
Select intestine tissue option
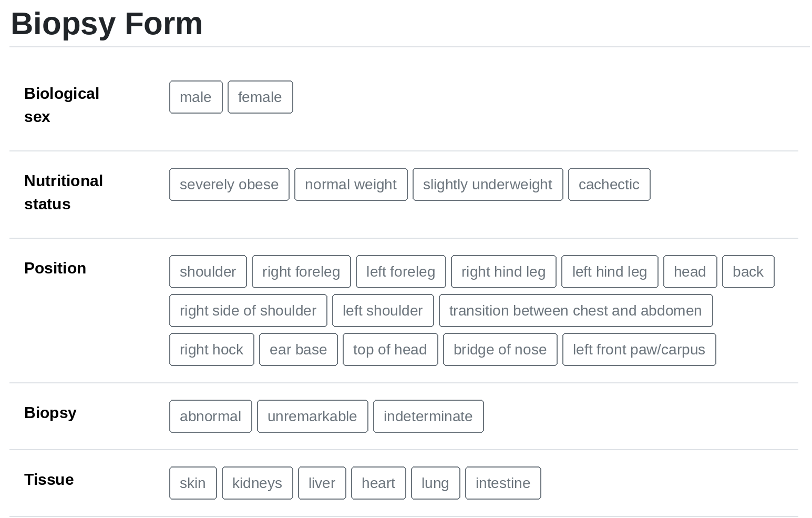[503, 483]
